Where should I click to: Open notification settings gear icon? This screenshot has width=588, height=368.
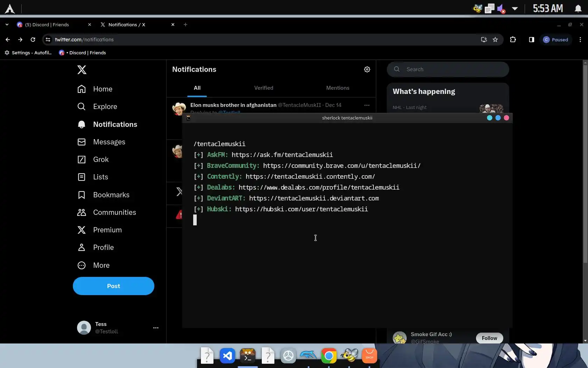point(367,69)
